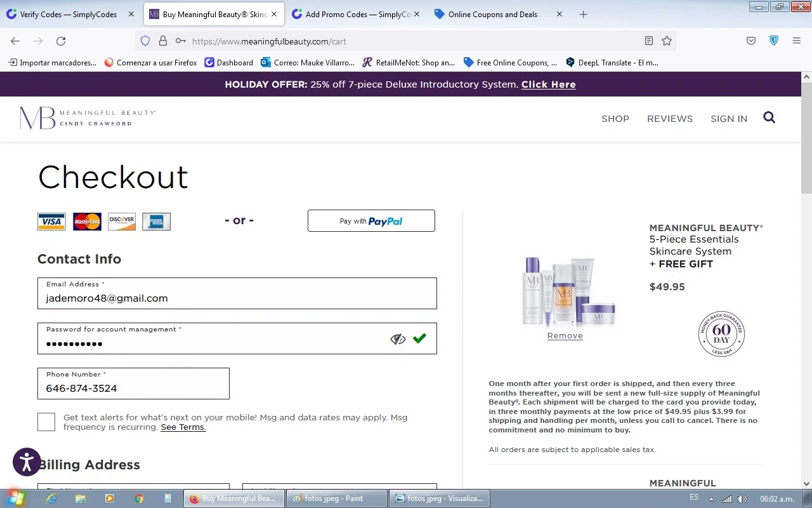This screenshot has height=508, width=812.
Task: Launch media player from the taskbar
Action: click(110, 498)
